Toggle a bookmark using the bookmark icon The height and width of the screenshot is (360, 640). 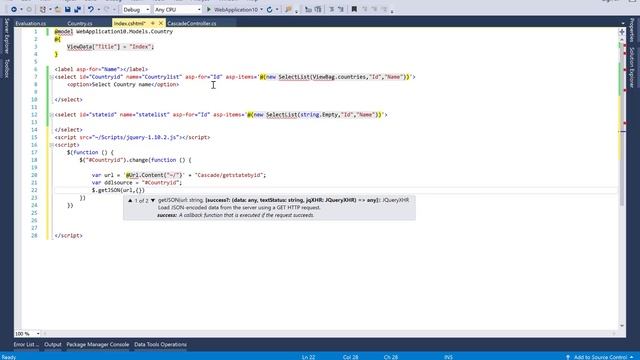tap(354, 9)
